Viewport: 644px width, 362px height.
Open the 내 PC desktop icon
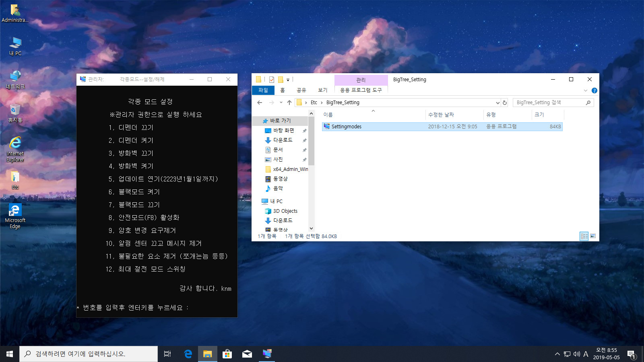pyautogui.click(x=15, y=46)
